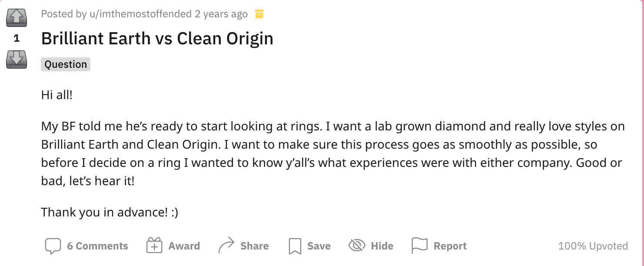Click the yellow archived post icon
The width and height of the screenshot is (644, 266).
259,14
